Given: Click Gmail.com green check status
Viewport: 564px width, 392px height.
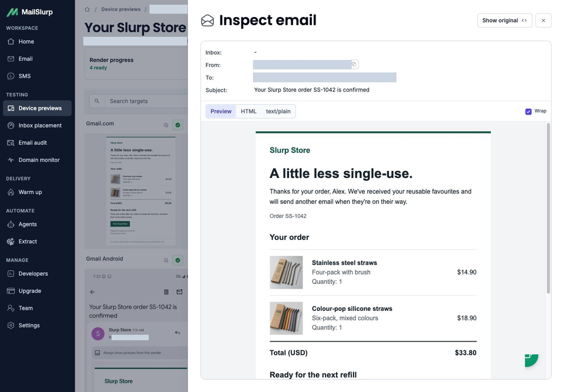Looking at the screenshot, I should [177, 125].
